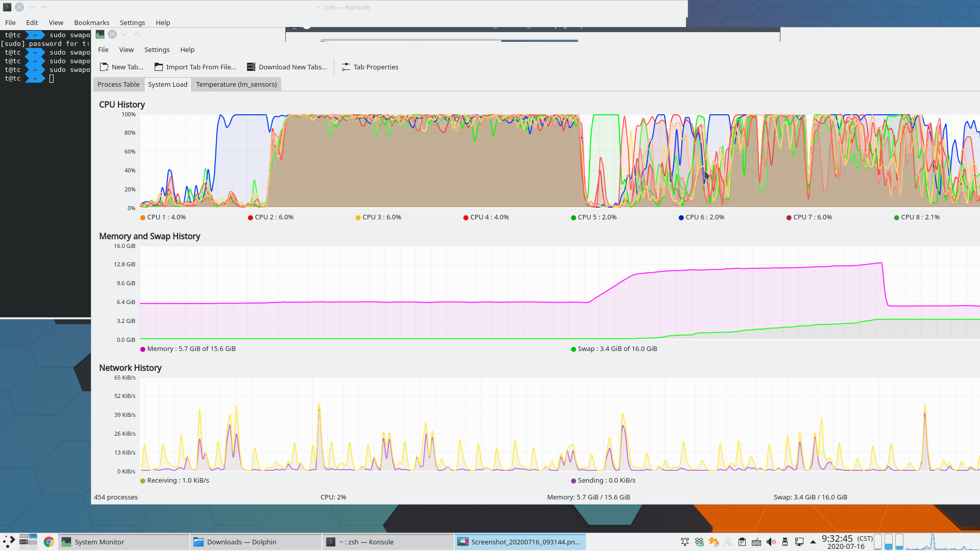Click the notifications bell tray icon
Viewport: 980px width, 551px height.
tap(685, 542)
